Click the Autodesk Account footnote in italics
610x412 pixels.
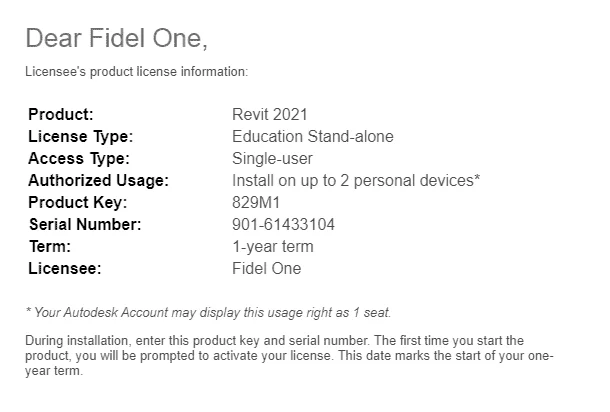208,312
